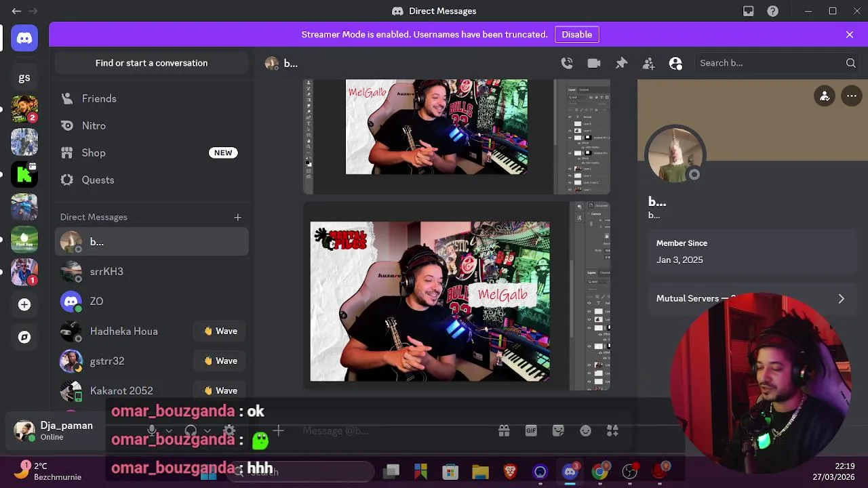Image resolution: width=868 pixels, height=488 pixels.
Task: Send a gift from the message bar
Action: [x=504, y=430]
